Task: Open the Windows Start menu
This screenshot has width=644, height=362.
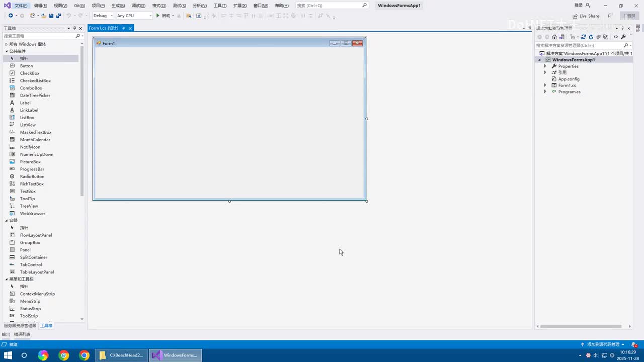Action: click(x=8, y=355)
